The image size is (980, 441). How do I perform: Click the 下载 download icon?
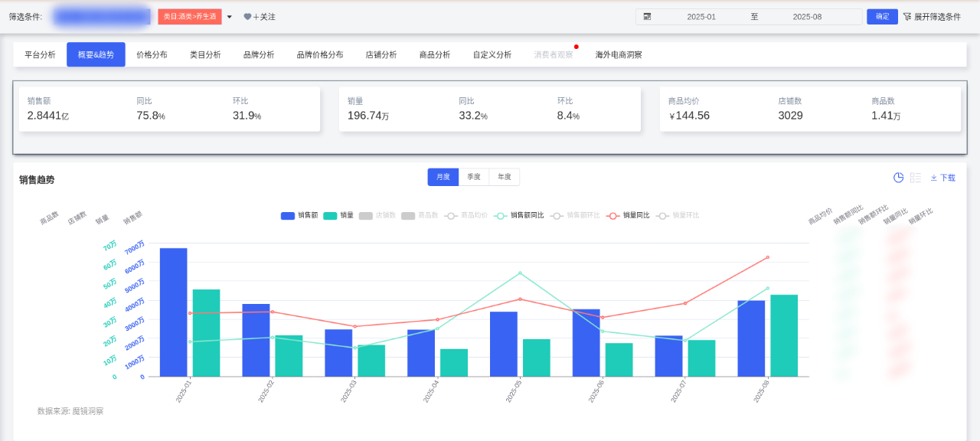934,178
